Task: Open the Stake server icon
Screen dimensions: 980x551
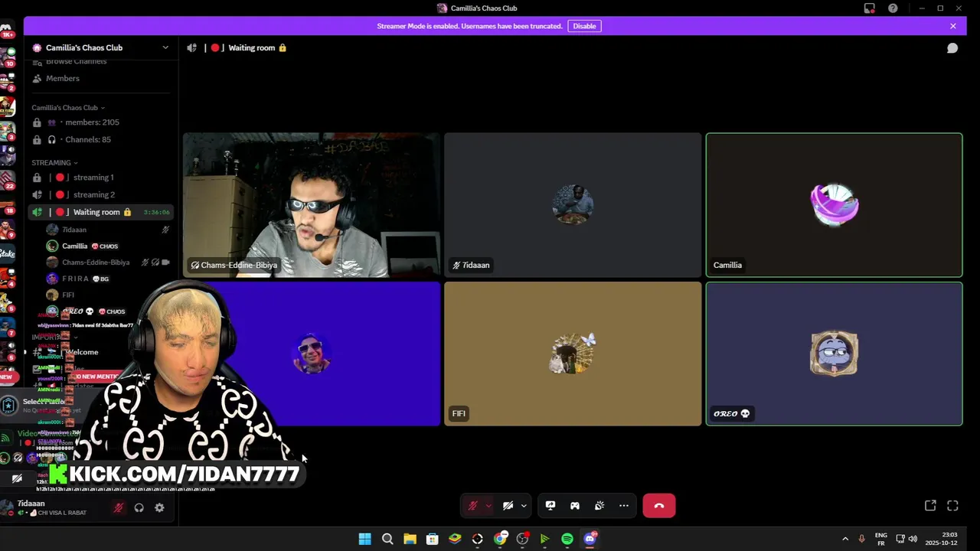Action: (8, 253)
